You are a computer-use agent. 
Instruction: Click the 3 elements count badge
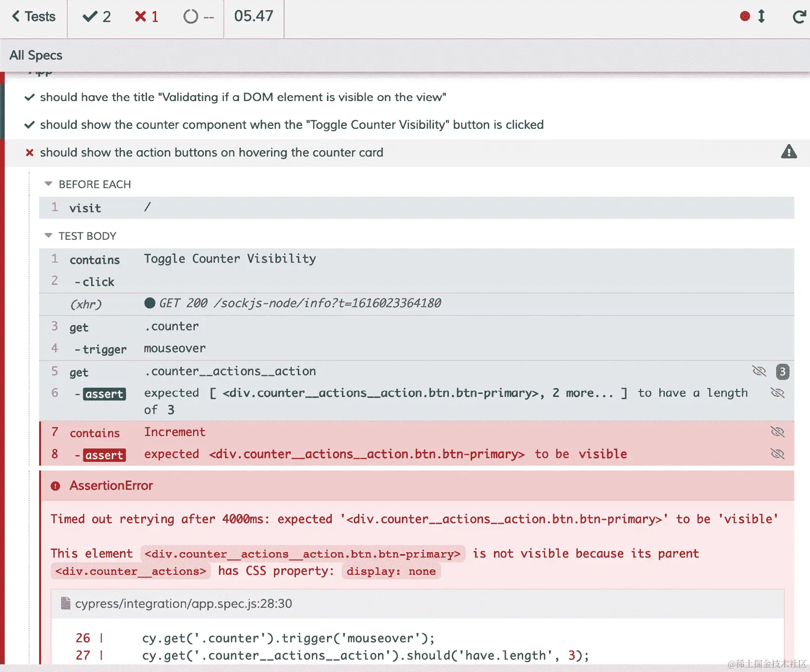[x=782, y=371]
